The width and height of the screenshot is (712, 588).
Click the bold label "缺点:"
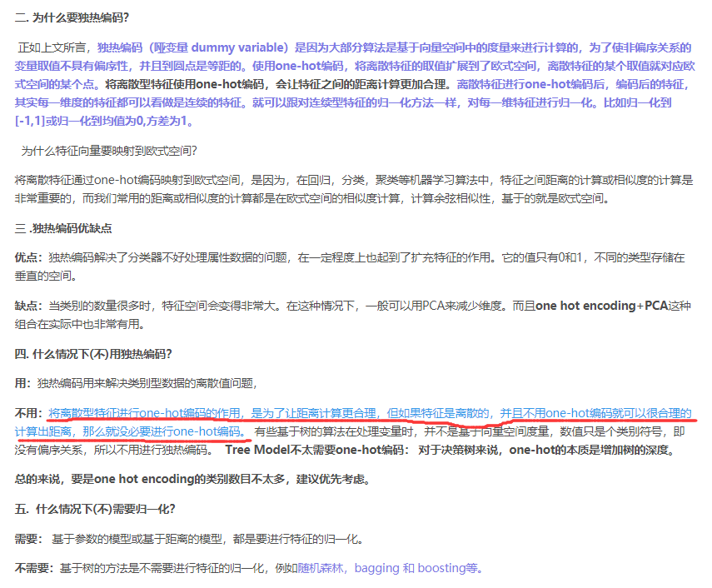pos(27,303)
